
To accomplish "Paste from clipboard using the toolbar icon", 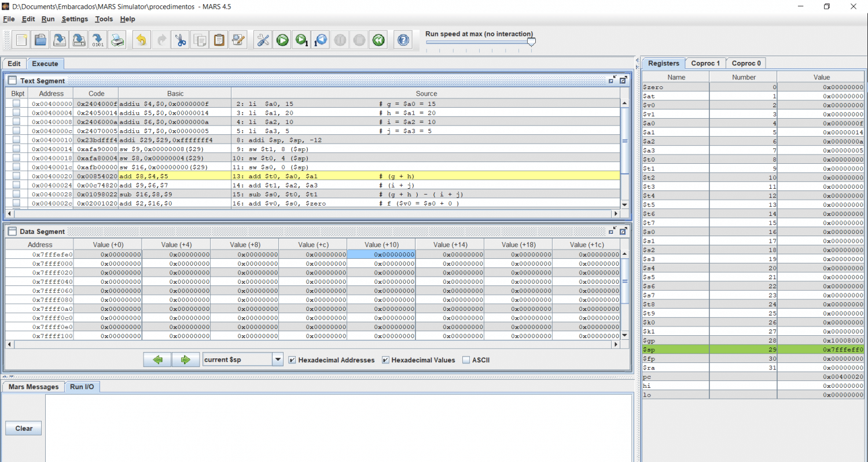I will 219,40.
